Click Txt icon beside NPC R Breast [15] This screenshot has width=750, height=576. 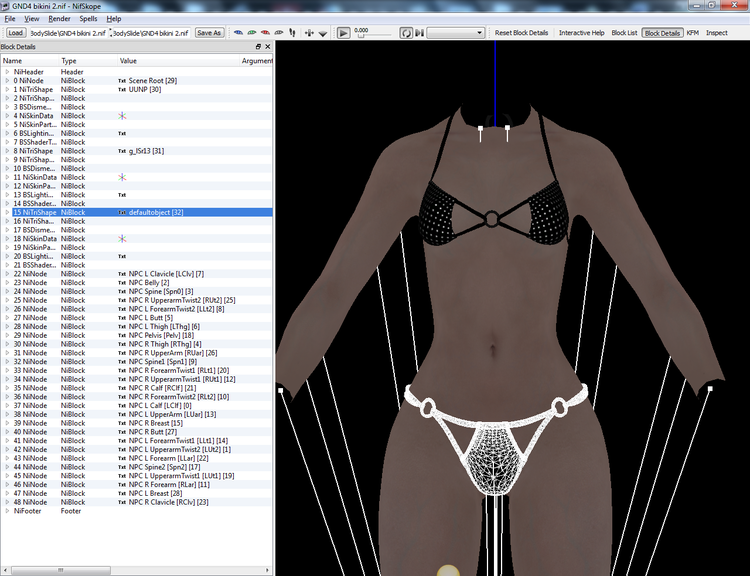tap(122, 423)
